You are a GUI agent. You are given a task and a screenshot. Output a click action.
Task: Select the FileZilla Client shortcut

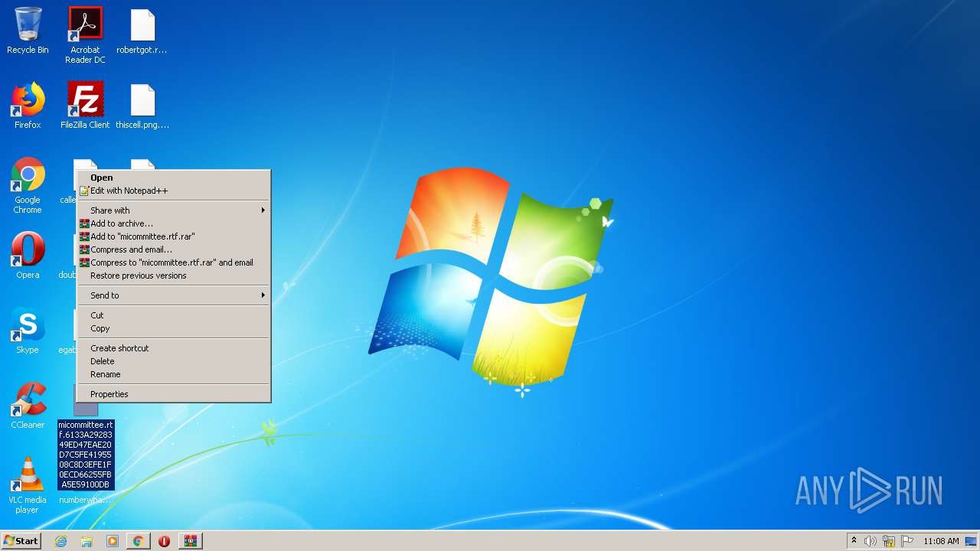click(85, 106)
